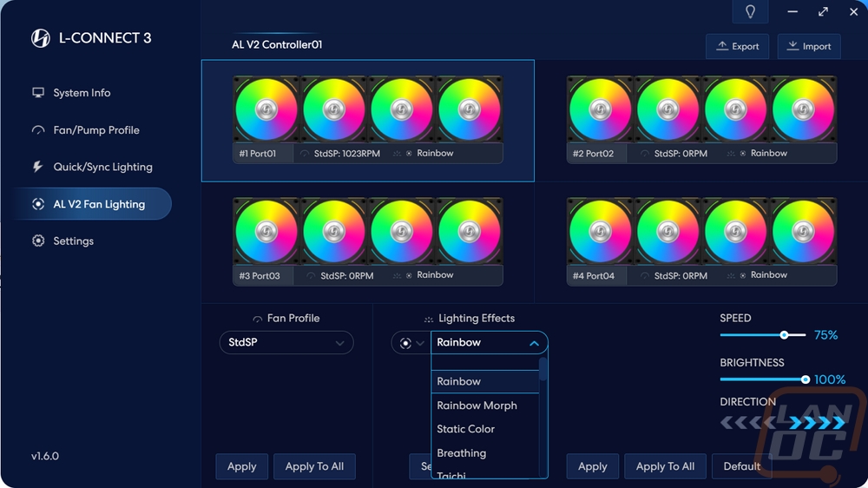Click the Fan/Pump Profile gauge icon
Screen dimensions: 868x488
(38, 130)
